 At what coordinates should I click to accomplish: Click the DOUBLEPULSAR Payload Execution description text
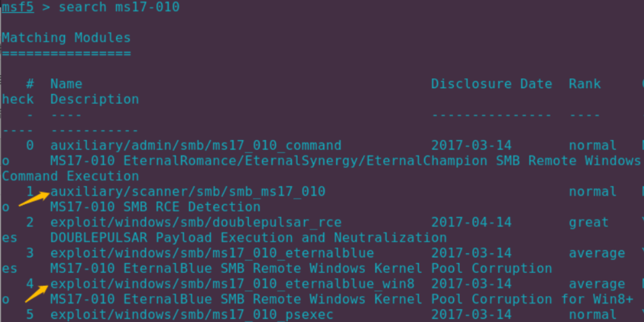pyautogui.click(x=248, y=238)
